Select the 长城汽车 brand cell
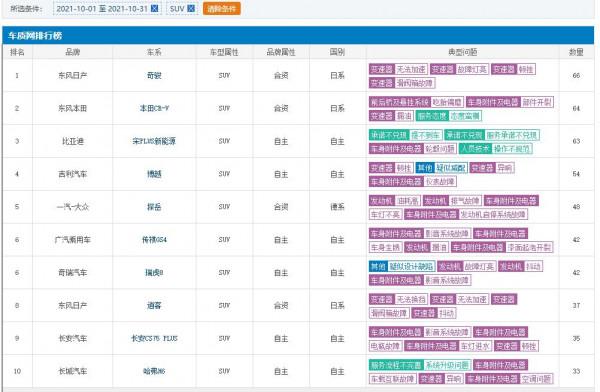 pyautogui.click(x=73, y=371)
